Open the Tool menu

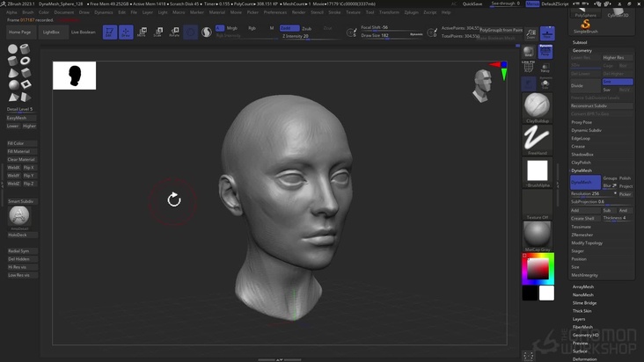[x=370, y=12]
